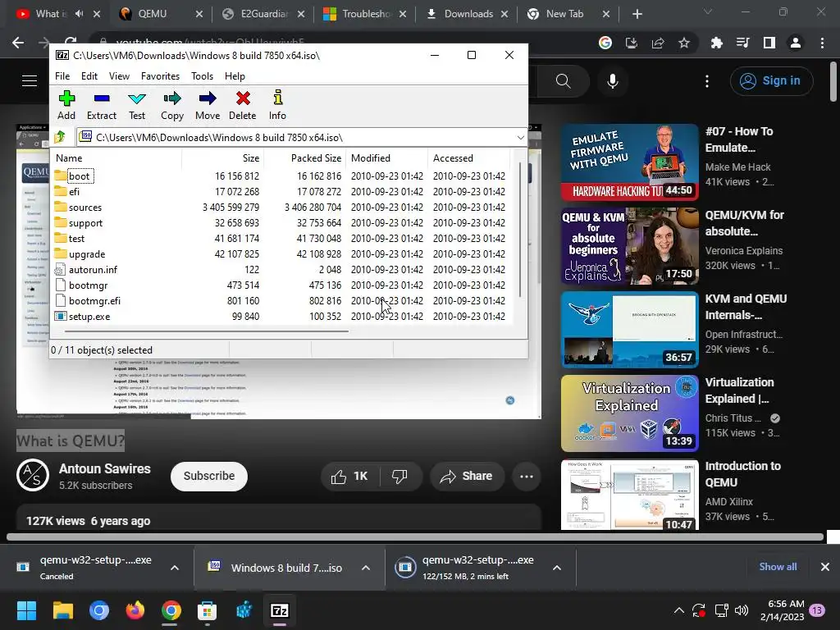The width and height of the screenshot is (840, 630).
Task: Click the Extract toolbar icon
Action: tap(101, 105)
